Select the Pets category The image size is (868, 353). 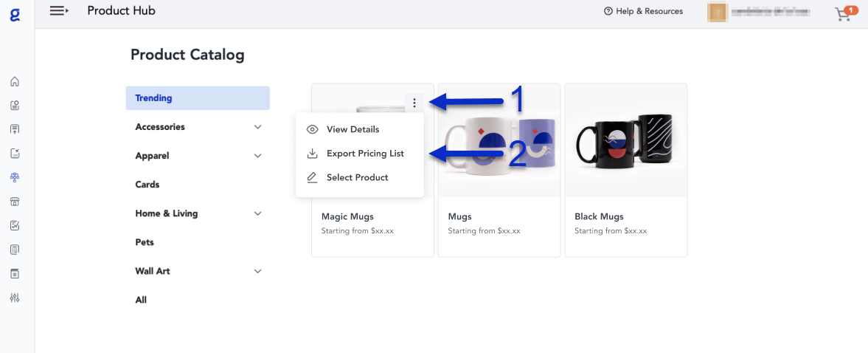tap(145, 242)
